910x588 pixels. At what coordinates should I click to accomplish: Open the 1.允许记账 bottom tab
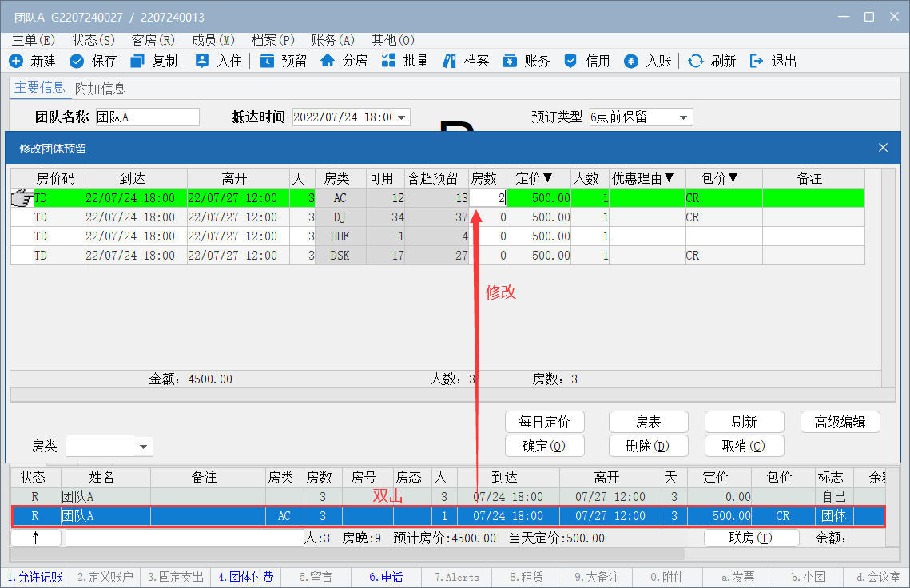(35, 577)
